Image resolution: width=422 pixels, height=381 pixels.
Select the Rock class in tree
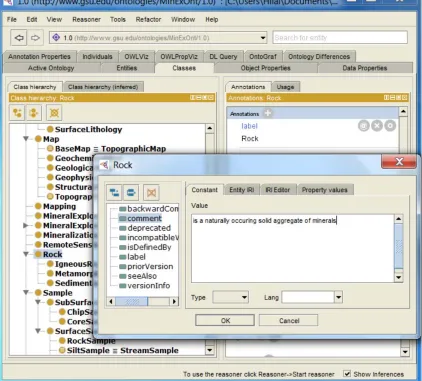click(x=49, y=254)
